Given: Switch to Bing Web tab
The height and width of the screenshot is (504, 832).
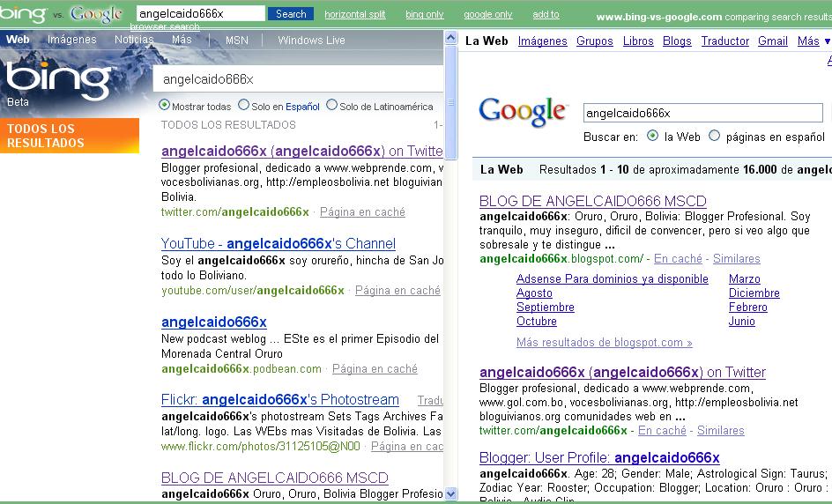Looking at the screenshot, I should point(18,40).
